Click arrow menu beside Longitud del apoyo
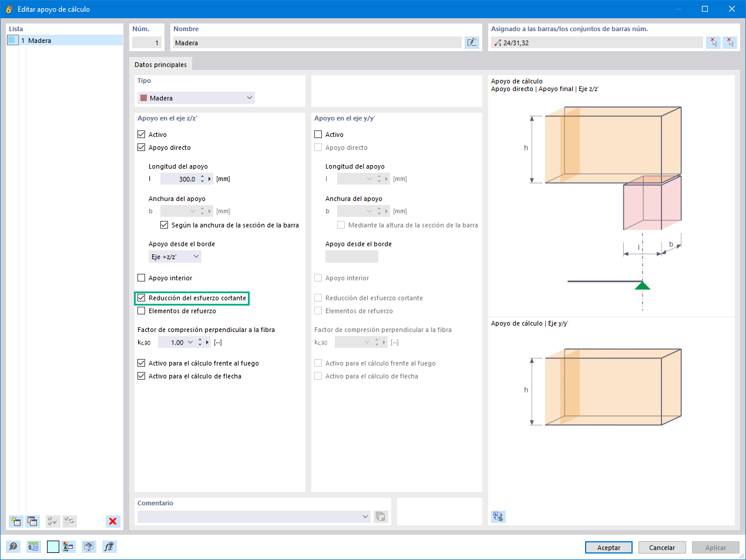Screen dimensions: 746x560 [210, 179]
